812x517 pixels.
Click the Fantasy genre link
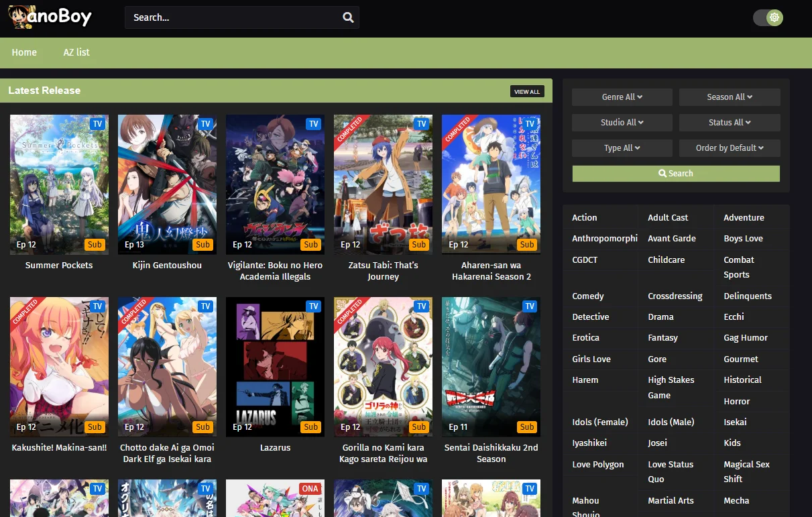click(x=662, y=338)
